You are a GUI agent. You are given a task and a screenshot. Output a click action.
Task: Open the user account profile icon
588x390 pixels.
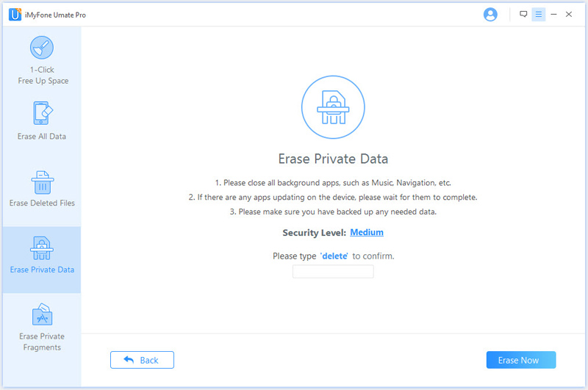(490, 15)
